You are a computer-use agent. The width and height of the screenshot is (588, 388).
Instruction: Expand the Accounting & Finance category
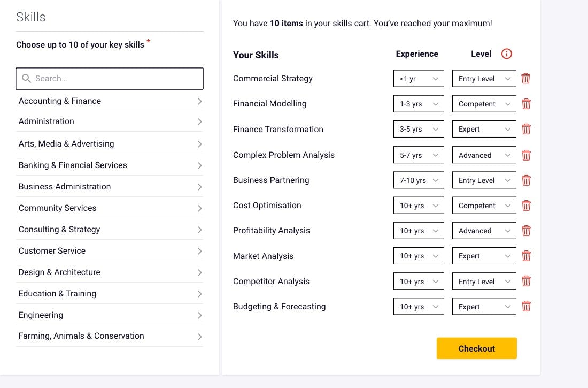click(110, 101)
